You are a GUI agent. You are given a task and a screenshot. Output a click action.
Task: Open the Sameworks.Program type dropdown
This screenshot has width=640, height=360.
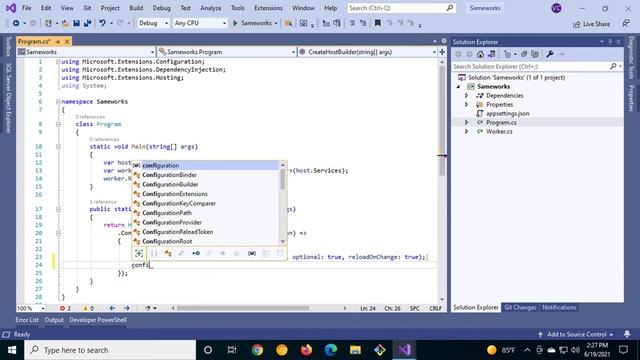pos(227,52)
